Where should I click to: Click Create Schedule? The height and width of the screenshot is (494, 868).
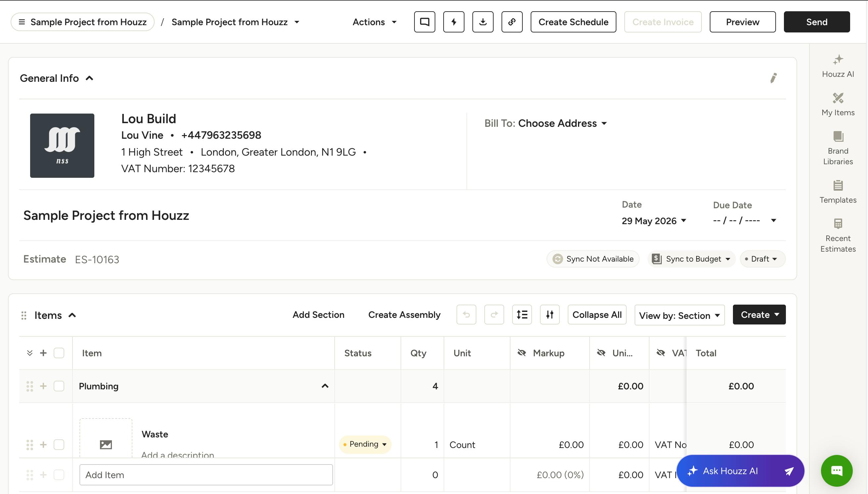573,22
